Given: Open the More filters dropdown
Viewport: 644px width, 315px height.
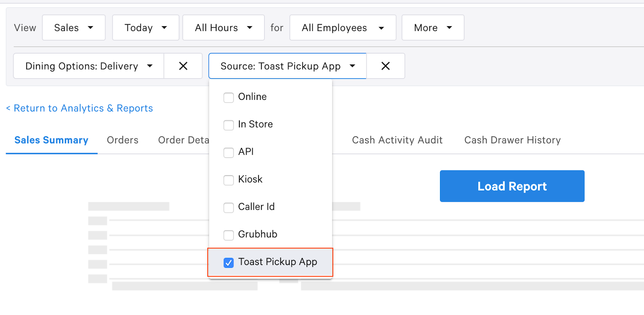Looking at the screenshot, I should (x=433, y=28).
